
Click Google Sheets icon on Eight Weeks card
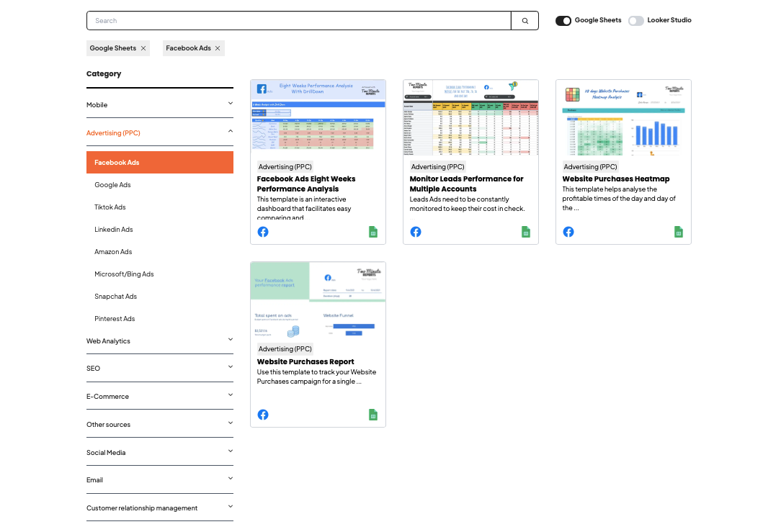[373, 232]
